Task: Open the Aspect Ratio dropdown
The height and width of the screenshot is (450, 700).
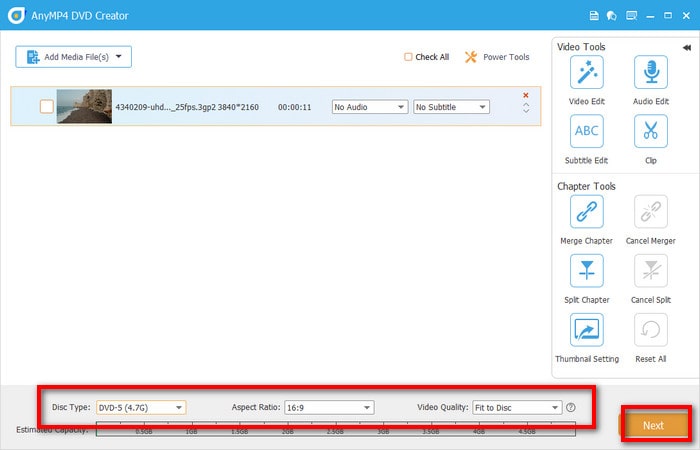Action: (x=328, y=408)
